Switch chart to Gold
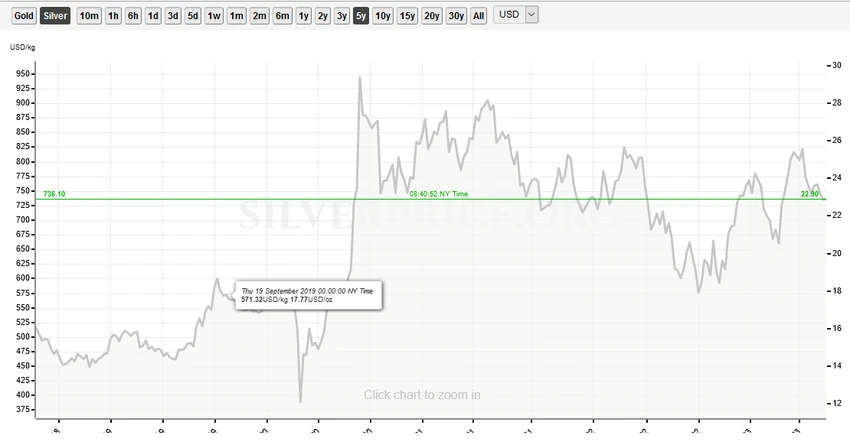The height and width of the screenshot is (448, 850). [23, 16]
